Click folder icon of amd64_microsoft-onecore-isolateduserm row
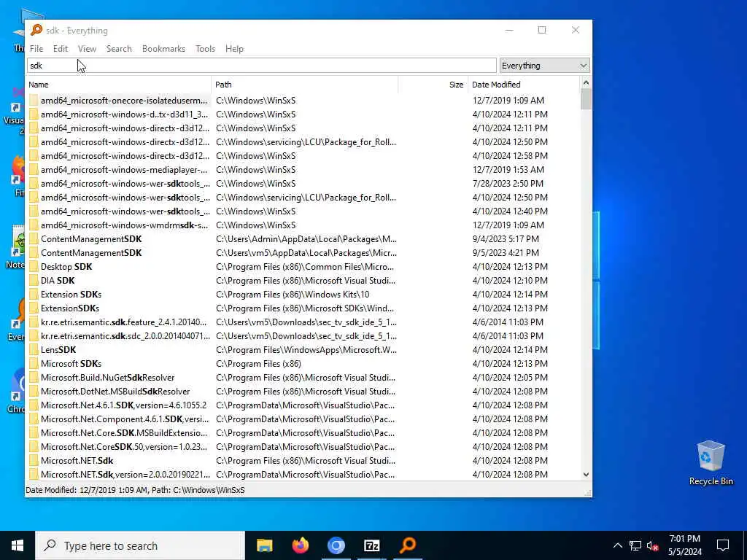This screenshot has height=560, width=747. (x=34, y=101)
